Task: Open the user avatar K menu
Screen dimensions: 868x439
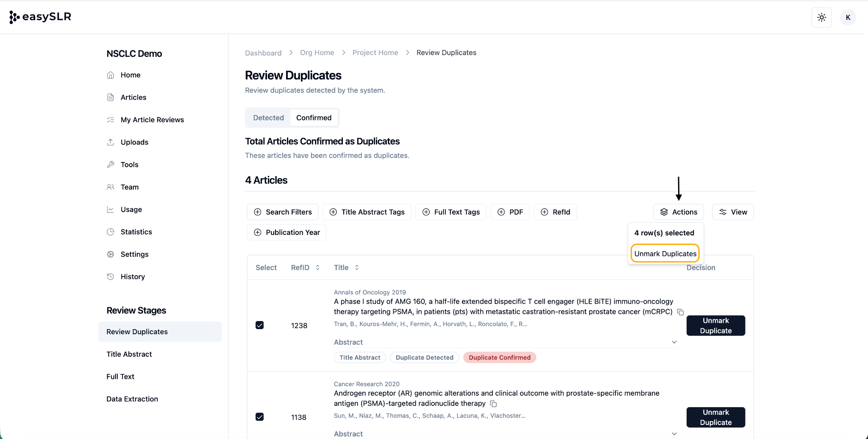Action: 848,17
